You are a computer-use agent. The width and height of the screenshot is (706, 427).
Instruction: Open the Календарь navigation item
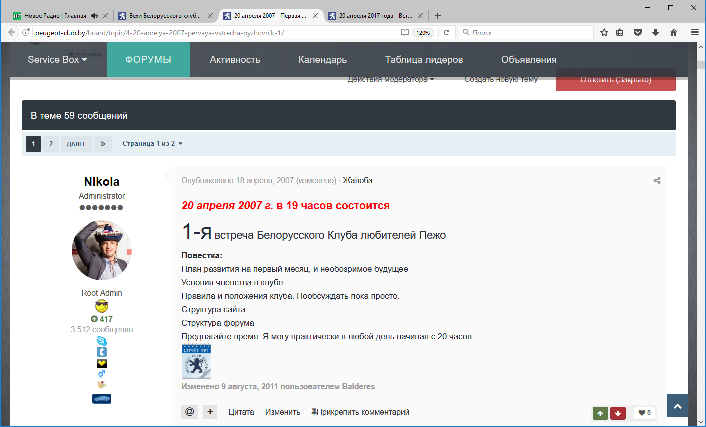pyautogui.click(x=322, y=59)
